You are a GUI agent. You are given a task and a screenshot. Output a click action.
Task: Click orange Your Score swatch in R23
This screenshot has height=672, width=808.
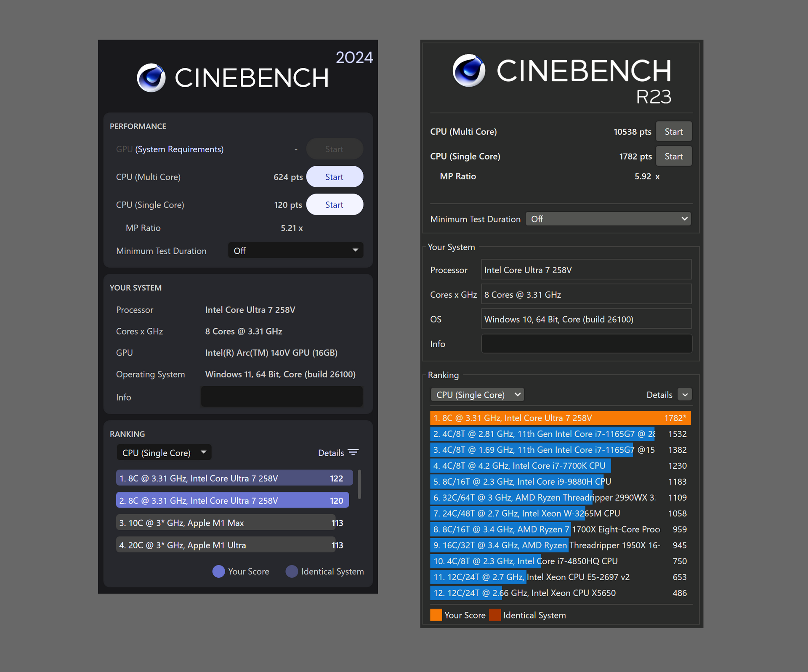point(436,615)
